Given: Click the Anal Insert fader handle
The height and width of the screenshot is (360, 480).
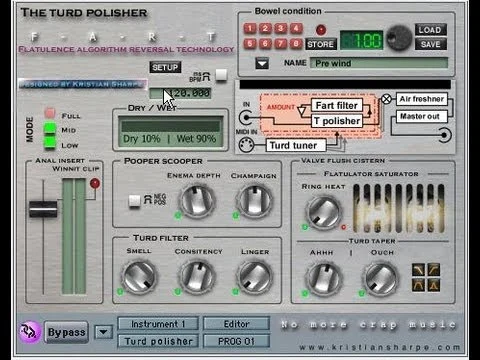Looking at the screenshot, I should tap(43, 209).
